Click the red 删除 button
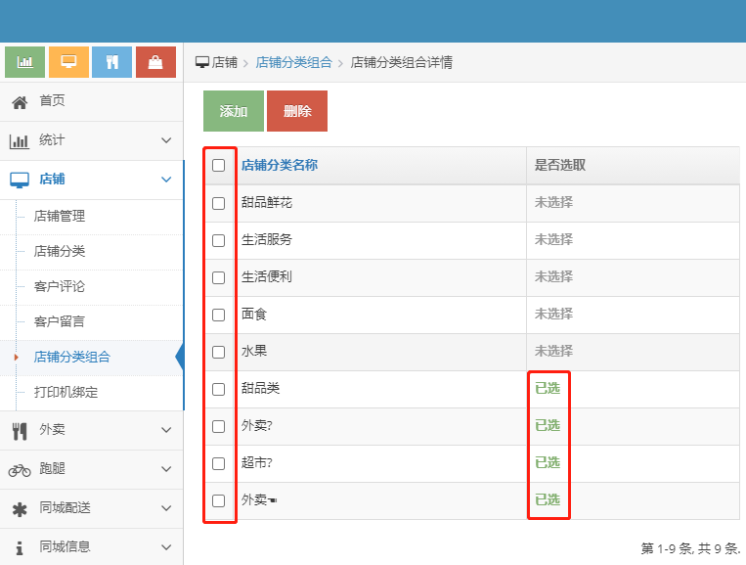The height and width of the screenshot is (565, 746). click(297, 111)
